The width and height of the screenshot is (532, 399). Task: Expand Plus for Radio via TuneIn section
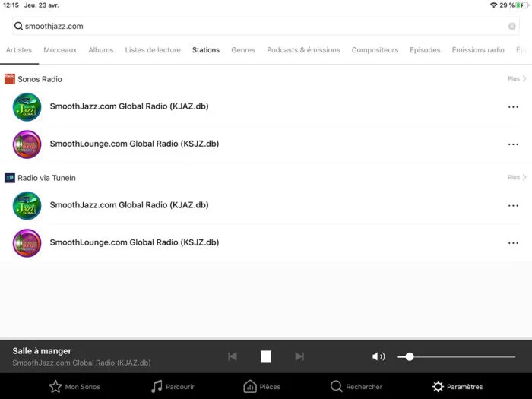(517, 177)
